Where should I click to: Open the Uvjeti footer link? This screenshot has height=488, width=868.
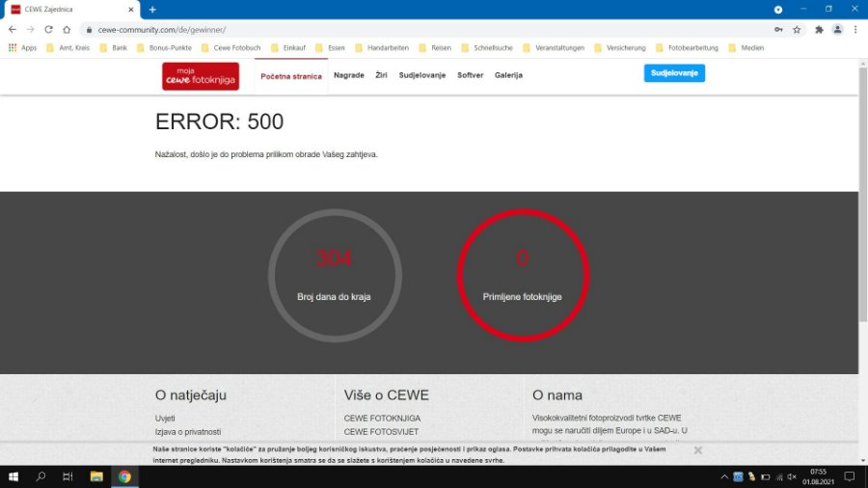click(165, 419)
